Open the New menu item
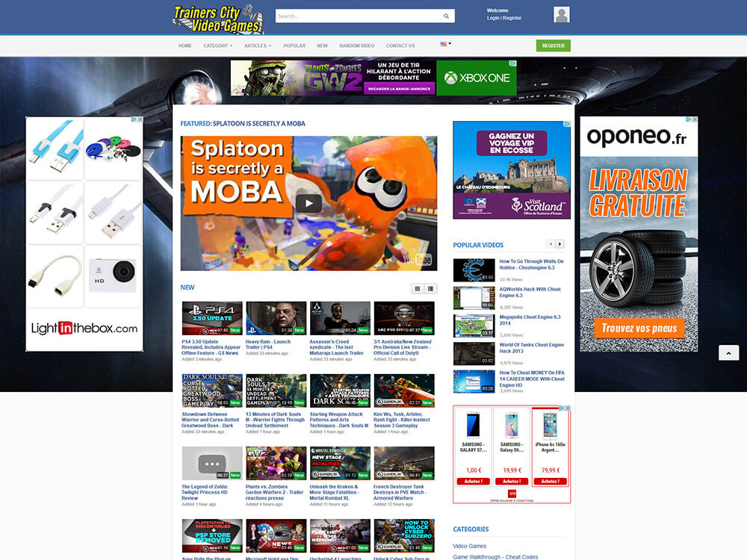The image size is (747, 560). click(x=323, y=46)
